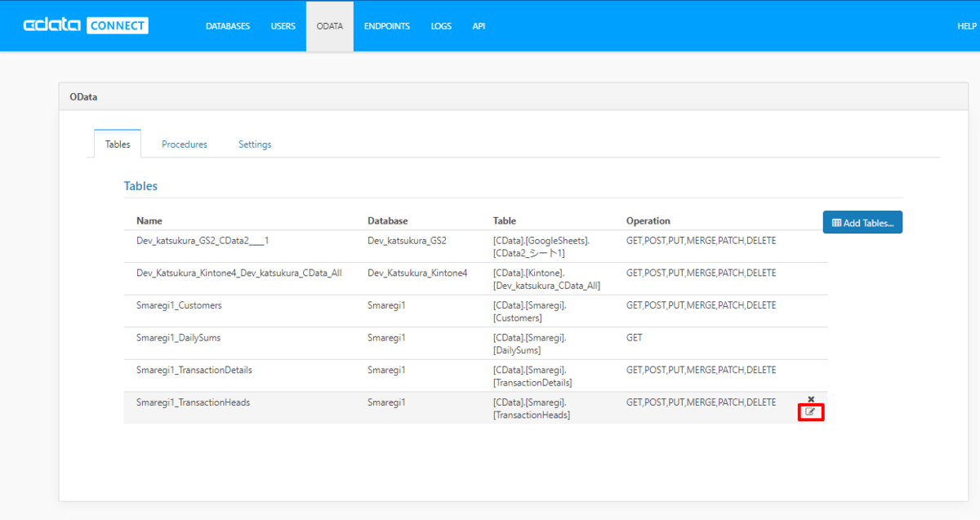
Task: Click the Smaregi1_Customers row
Action: click(x=179, y=305)
